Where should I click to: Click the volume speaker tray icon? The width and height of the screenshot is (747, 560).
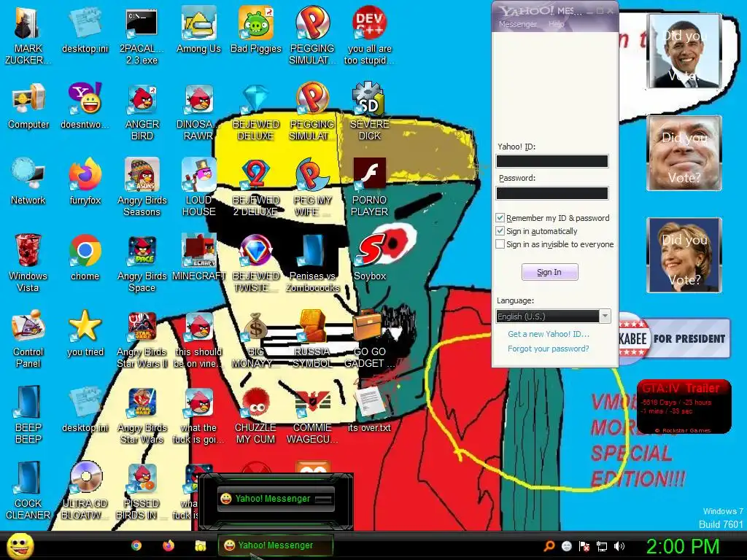click(x=619, y=546)
